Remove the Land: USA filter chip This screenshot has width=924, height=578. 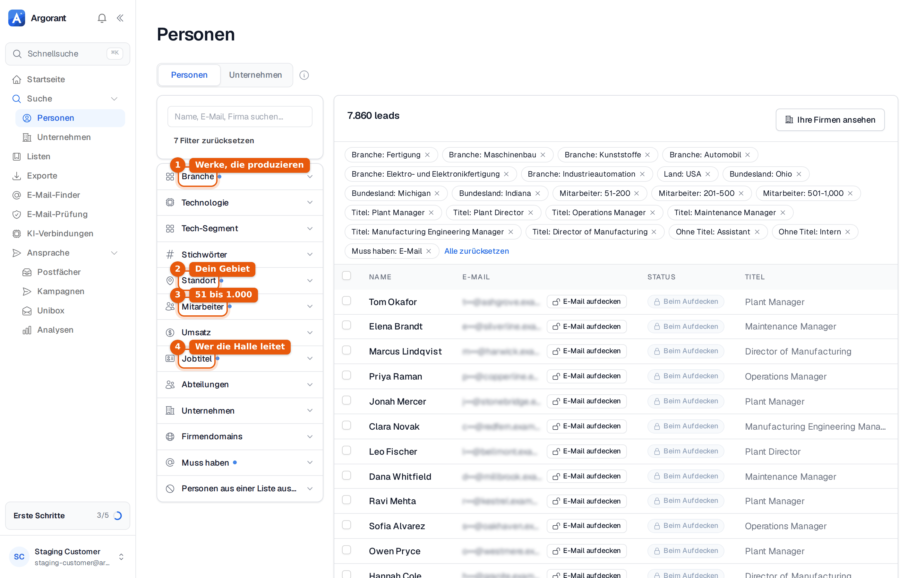[707, 174]
